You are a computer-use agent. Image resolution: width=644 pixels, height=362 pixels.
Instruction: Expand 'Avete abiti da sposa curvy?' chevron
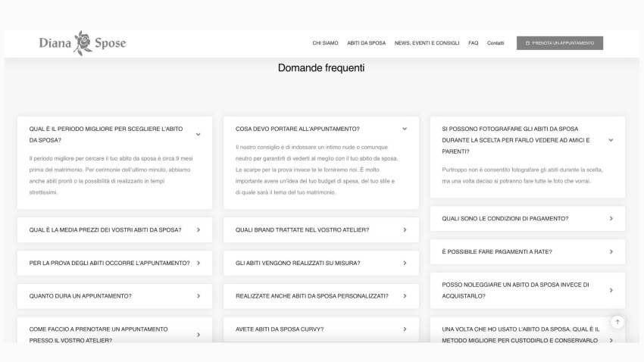[x=405, y=329]
